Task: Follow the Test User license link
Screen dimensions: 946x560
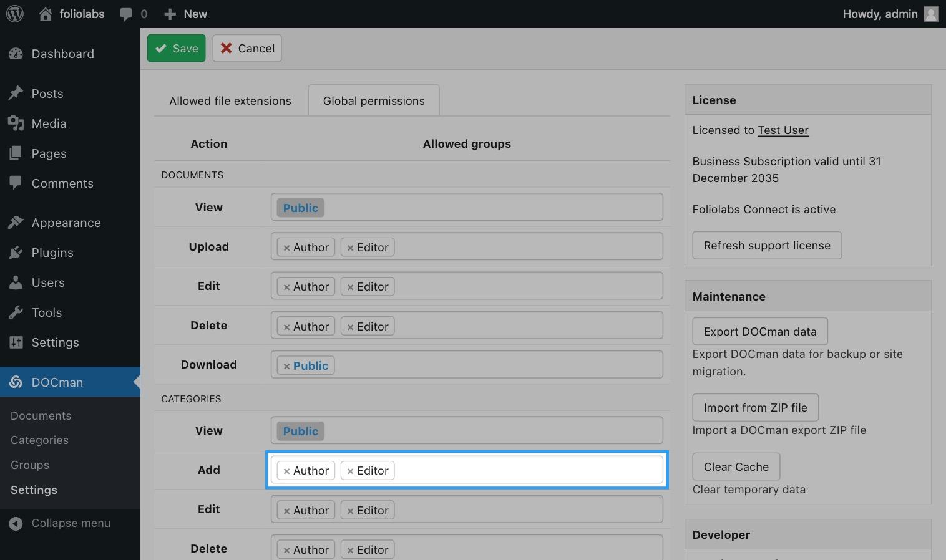Action: point(783,130)
